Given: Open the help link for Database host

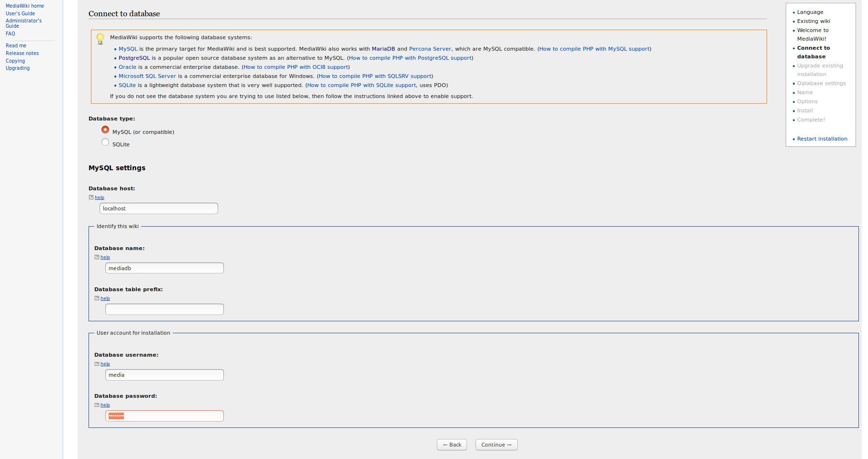Looking at the screenshot, I should coord(100,197).
